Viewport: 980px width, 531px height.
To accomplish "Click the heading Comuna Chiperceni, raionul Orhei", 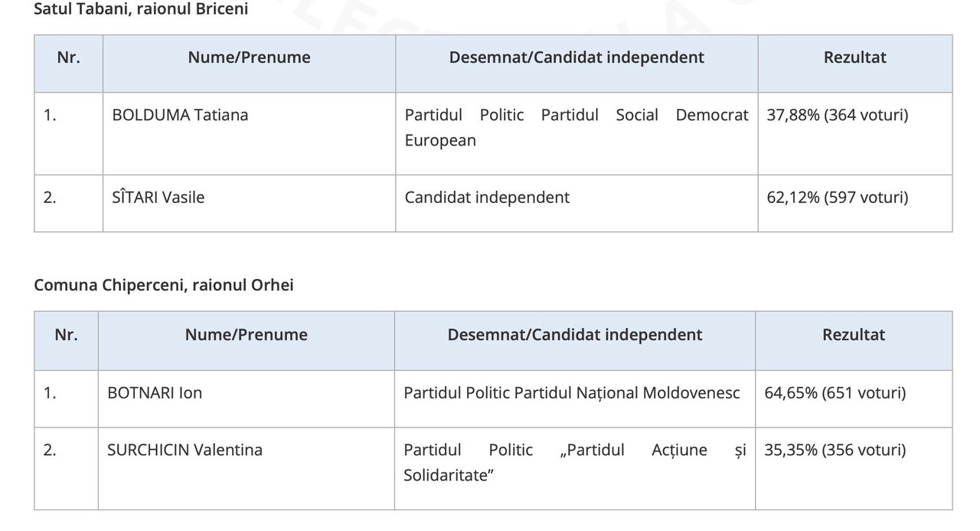I will pos(164,285).
